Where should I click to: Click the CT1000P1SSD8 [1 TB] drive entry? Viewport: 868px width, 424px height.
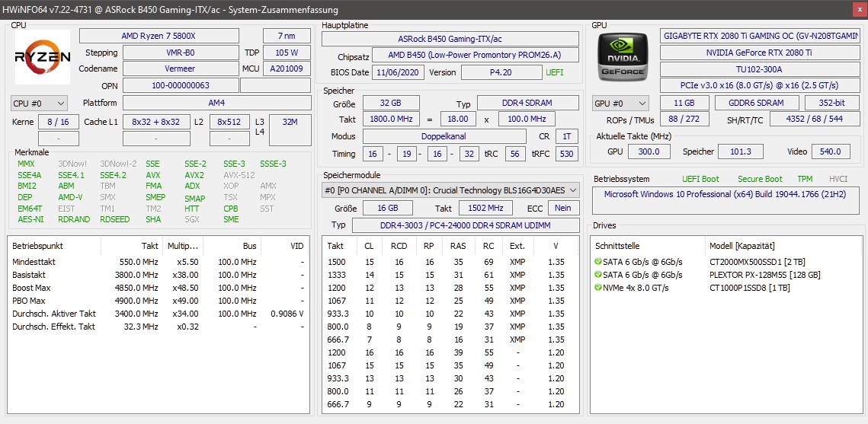click(750, 288)
